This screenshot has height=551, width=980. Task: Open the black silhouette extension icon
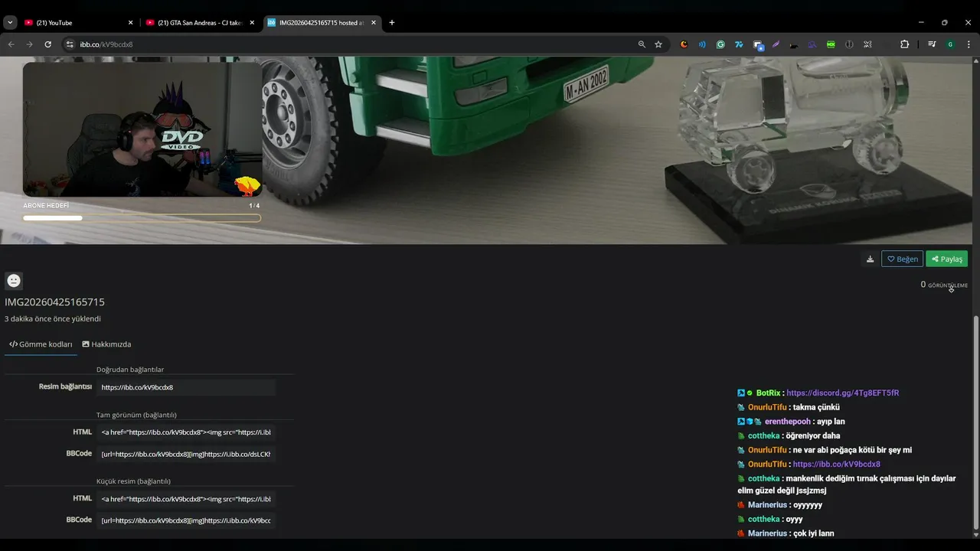point(794,44)
